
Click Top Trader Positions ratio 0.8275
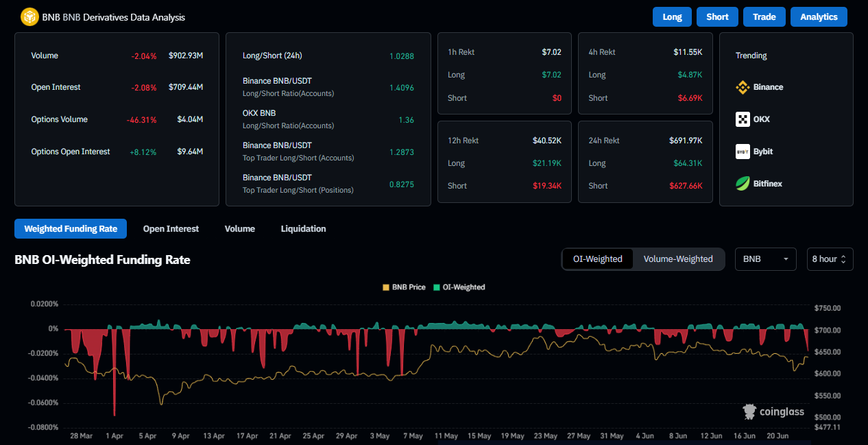pyautogui.click(x=402, y=184)
